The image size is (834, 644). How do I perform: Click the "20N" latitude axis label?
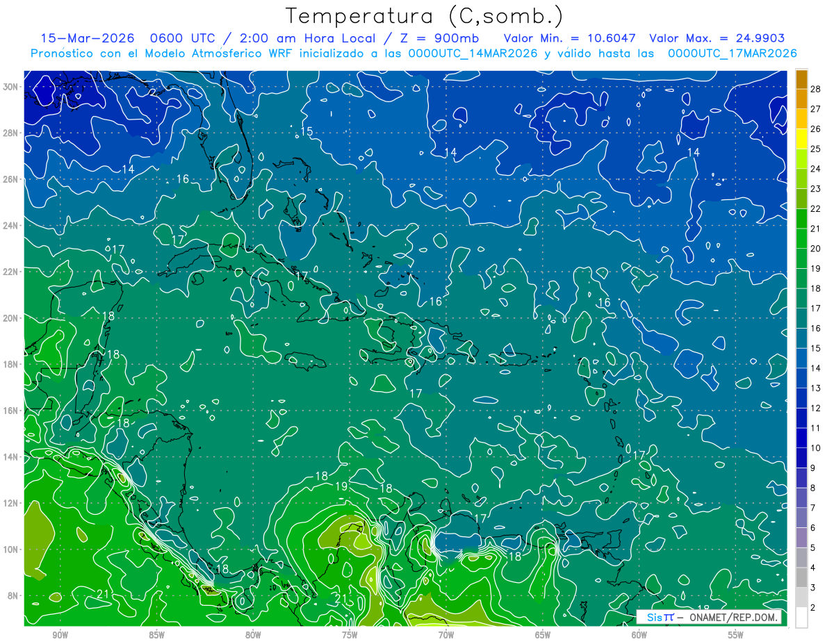10,317
